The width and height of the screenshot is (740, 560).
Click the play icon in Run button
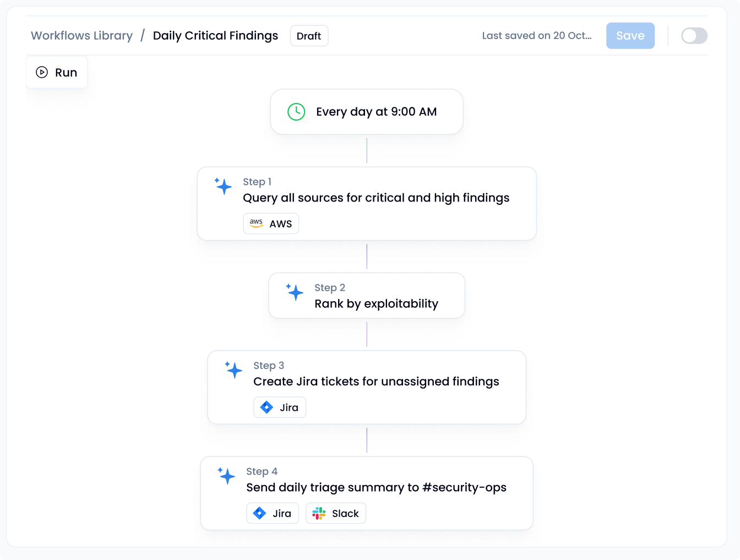pyautogui.click(x=42, y=72)
